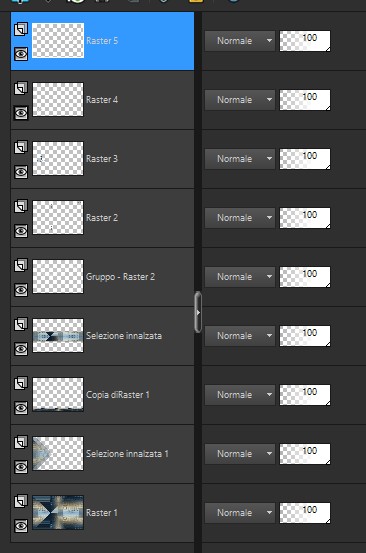Hide the Raster 5 layer

(21, 54)
